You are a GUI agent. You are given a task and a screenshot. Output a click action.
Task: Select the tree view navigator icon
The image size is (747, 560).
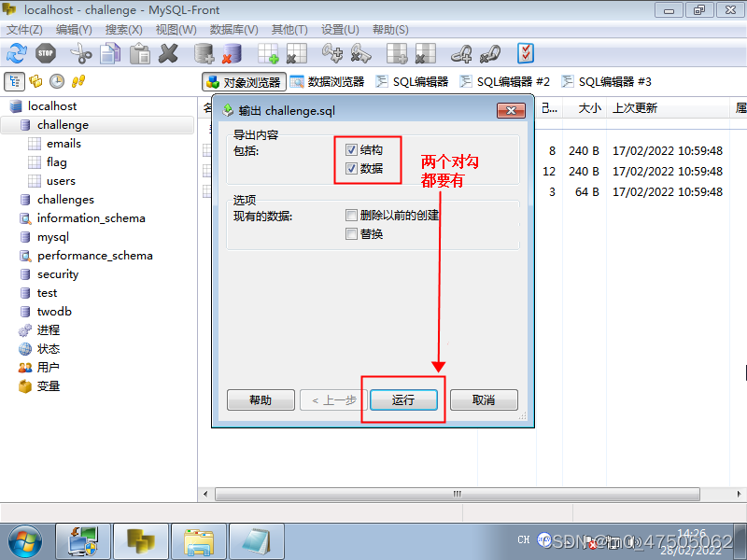coord(14,81)
